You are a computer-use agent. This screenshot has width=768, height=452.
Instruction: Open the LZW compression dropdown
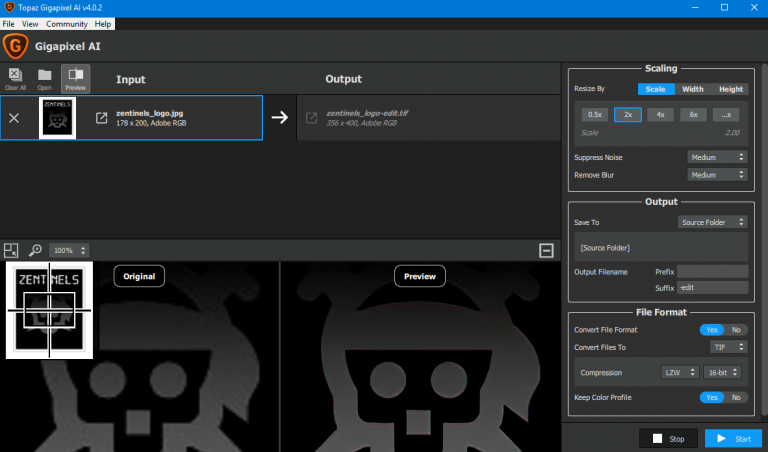[x=679, y=373]
